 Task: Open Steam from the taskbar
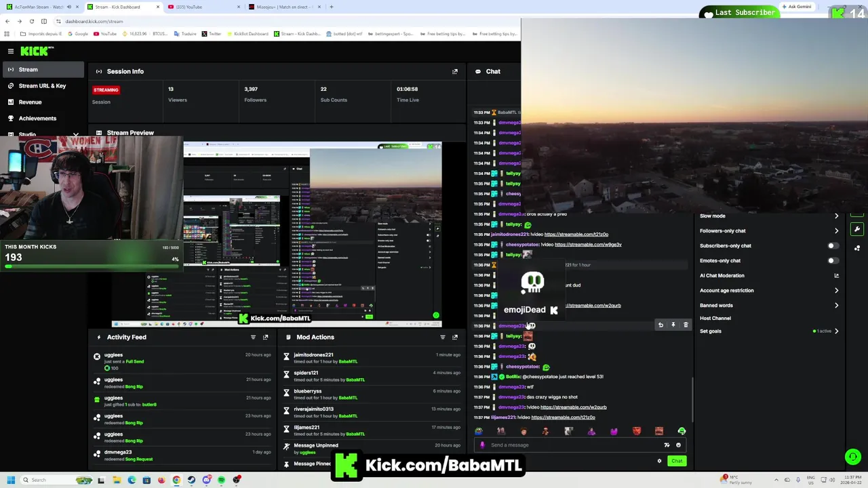coord(191,480)
